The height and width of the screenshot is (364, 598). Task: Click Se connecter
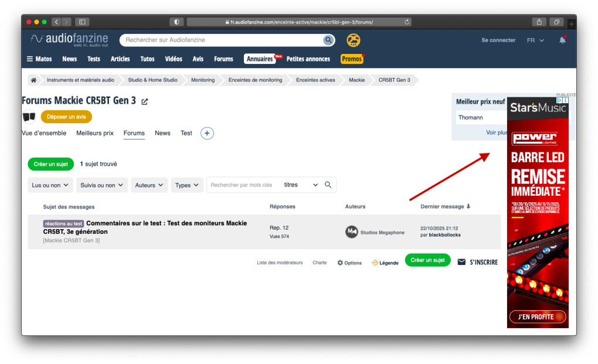(498, 40)
